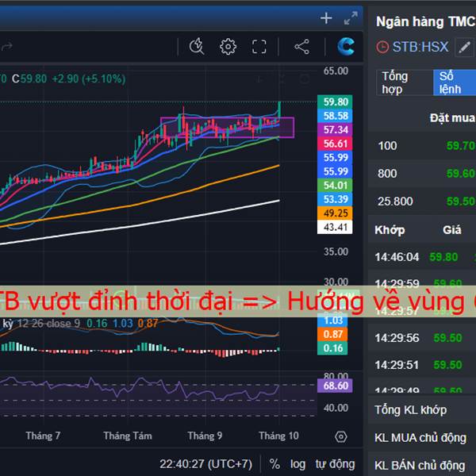The image size is (476, 476).
Task: Click the 14:29:56 matched trade row
Action: point(422,338)
